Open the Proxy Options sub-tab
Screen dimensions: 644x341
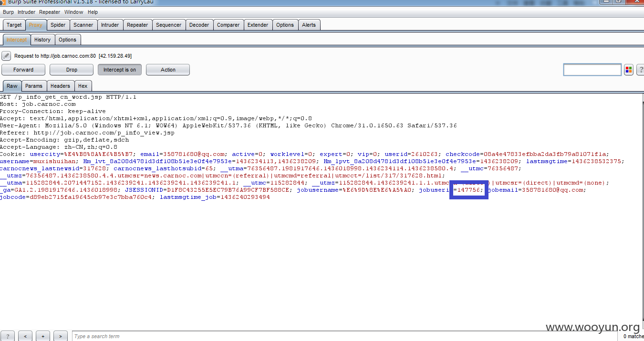68,40
